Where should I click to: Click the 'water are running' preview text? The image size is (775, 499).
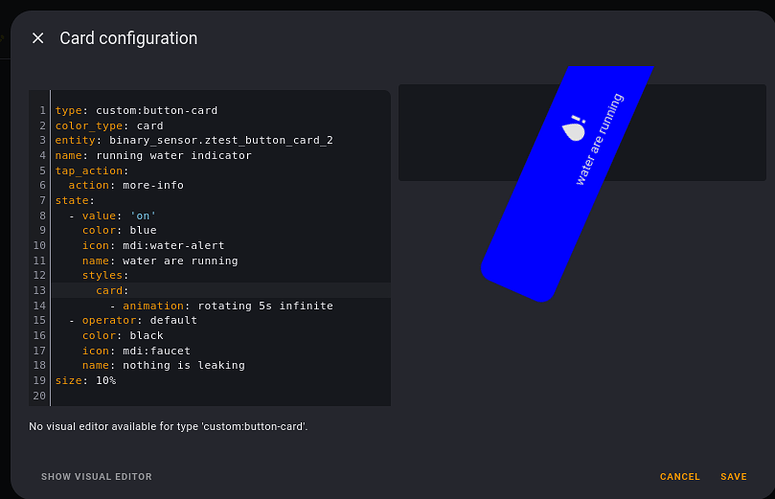[600, 140]
